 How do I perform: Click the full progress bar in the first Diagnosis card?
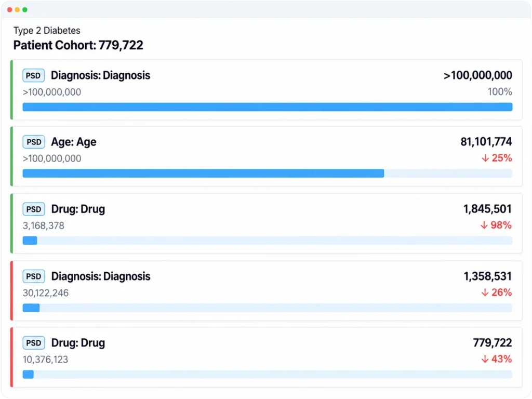click(x=268, y=107)
